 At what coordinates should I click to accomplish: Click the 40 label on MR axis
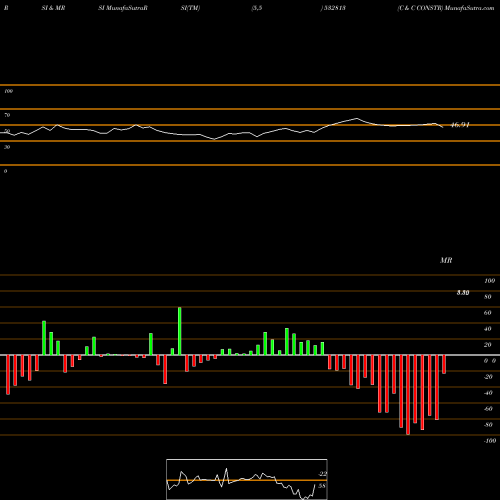(x=488, y=329)
